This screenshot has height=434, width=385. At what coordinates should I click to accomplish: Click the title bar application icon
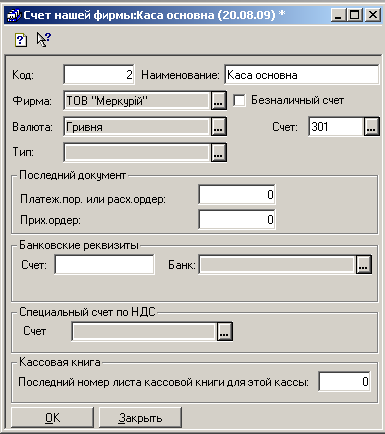(x=13, y=15)
